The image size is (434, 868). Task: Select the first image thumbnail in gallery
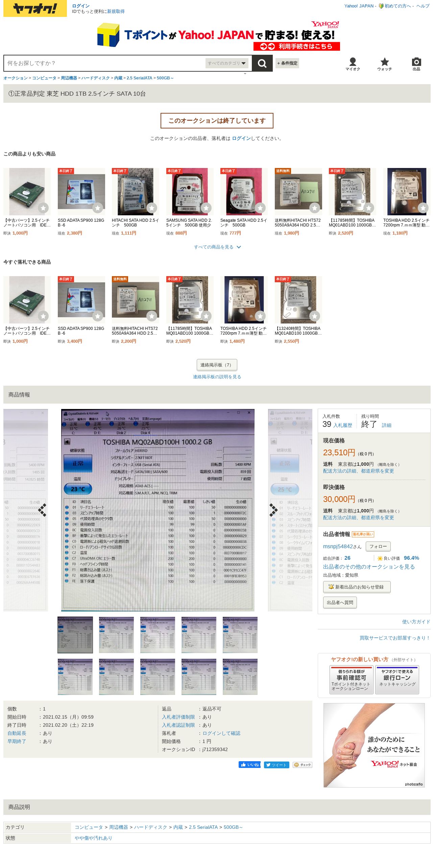click(75, 635)
